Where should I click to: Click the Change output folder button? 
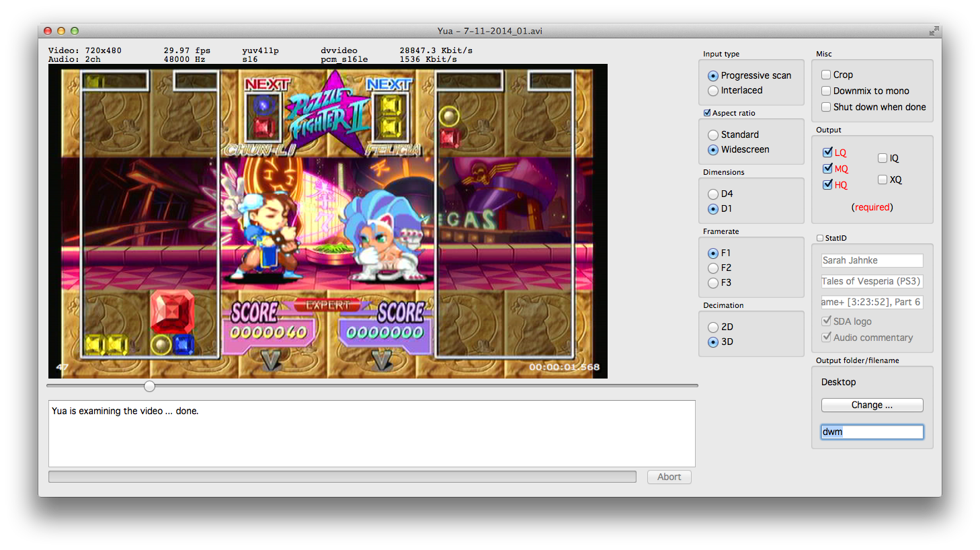872,405
